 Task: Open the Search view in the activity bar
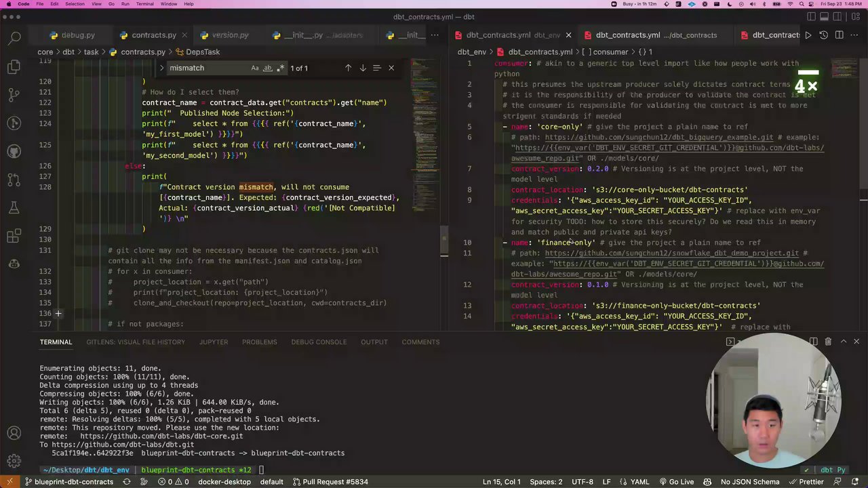click(14, 38)
